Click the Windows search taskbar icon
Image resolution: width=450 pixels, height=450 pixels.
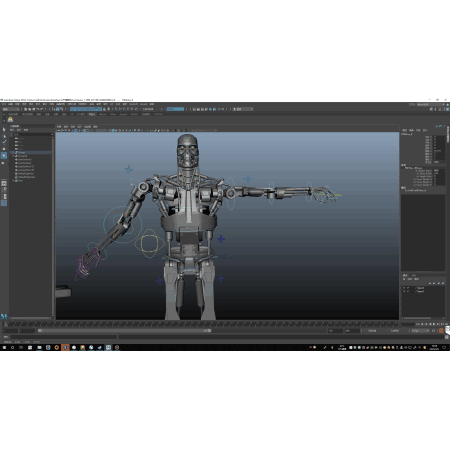(x=13, y=347)
